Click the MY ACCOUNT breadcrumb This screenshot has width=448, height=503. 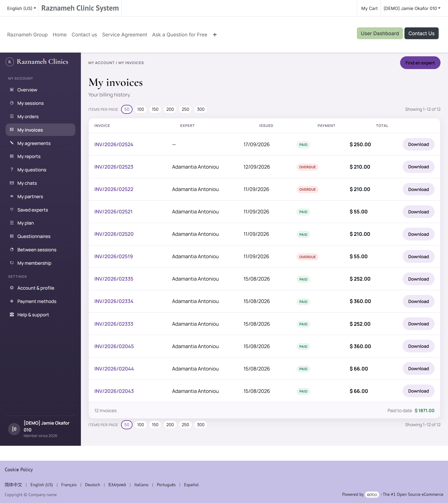click(101, 63)
